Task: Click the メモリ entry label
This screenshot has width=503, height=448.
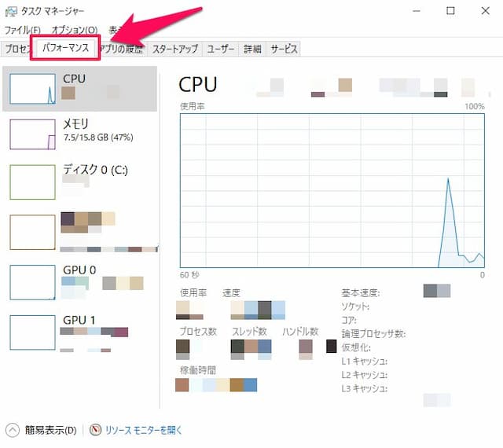Action: pos(75,124)
